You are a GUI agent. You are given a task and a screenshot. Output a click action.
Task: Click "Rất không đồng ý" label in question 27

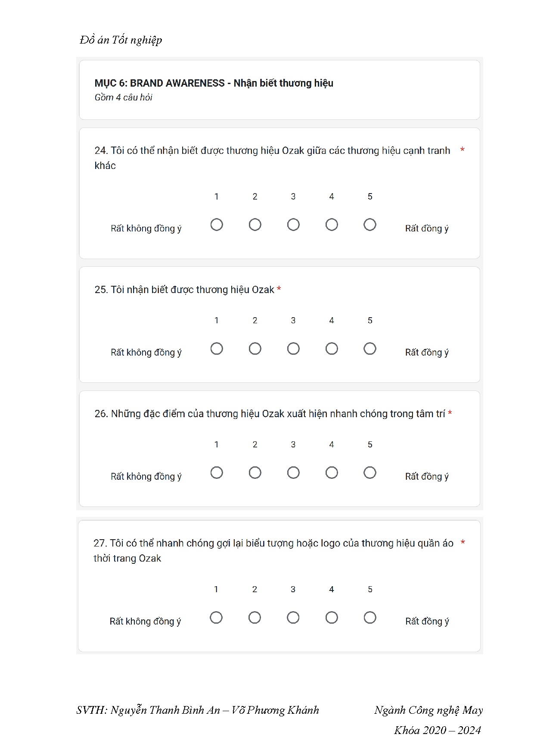point(145,622)
